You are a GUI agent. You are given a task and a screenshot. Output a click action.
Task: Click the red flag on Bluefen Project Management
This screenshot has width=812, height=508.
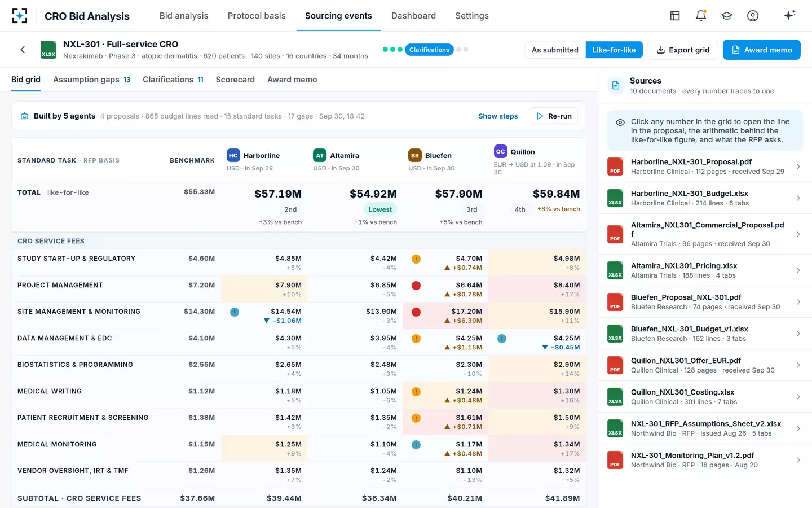coord(416,286)
